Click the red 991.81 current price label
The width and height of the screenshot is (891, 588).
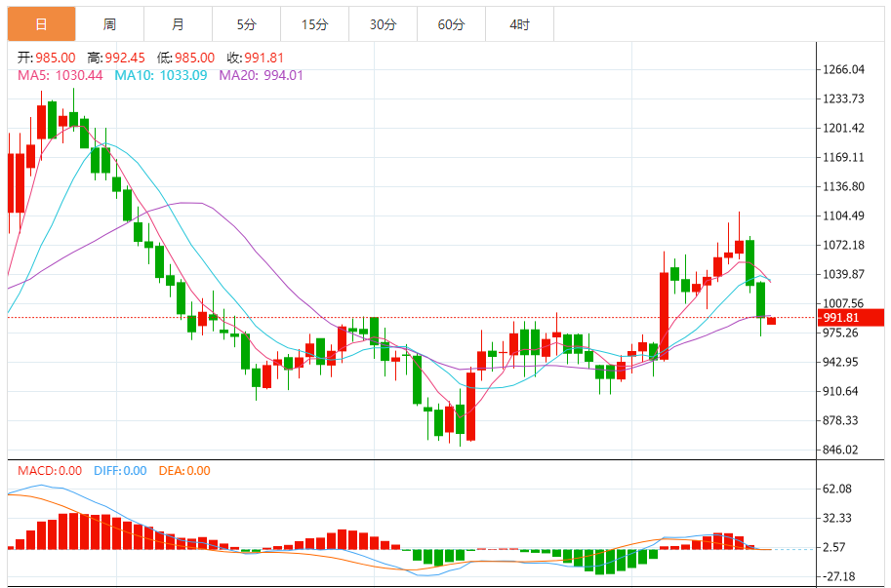click(851, 318)
